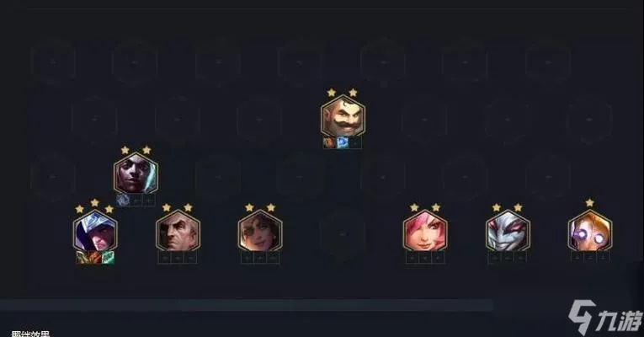The image size is (644, 337).
Task: Click the silver item under the white-hooded champion
Action: [123, 201]
